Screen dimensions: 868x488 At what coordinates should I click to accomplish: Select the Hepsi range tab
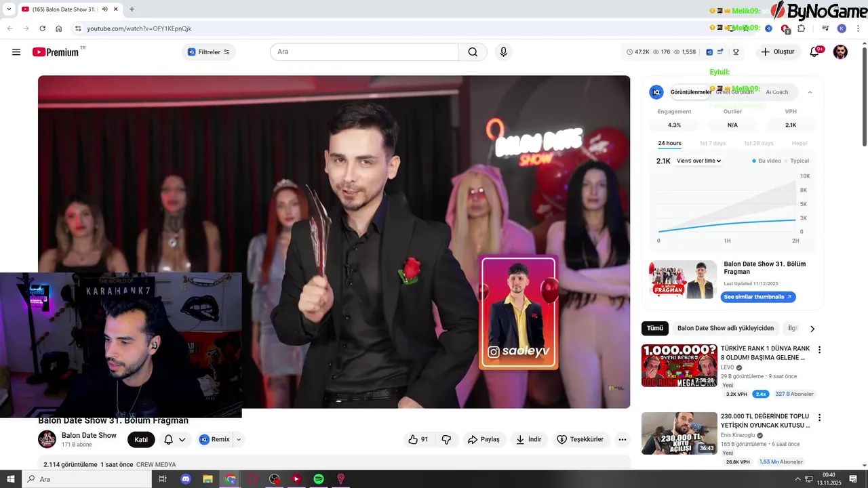[800, 143]
